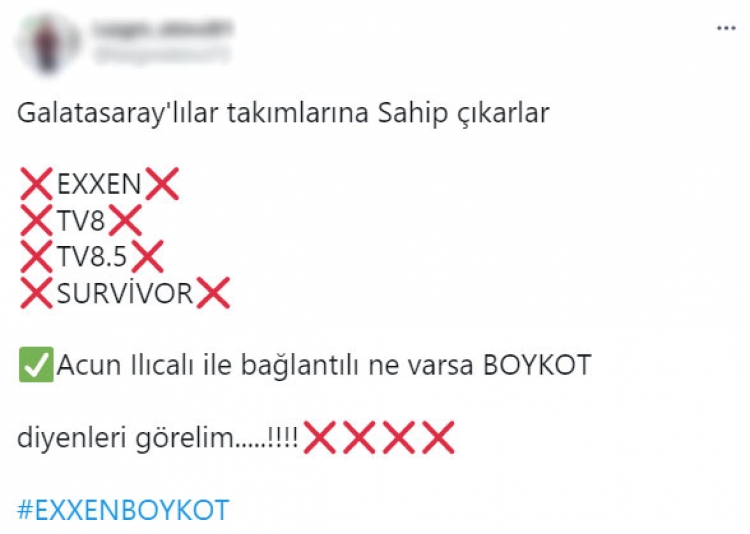Click the word EXXEN in the list

[99, 184]
